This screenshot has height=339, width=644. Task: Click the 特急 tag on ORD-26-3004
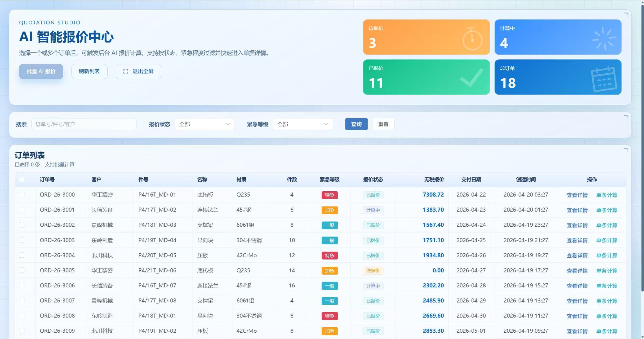(329, 256)
